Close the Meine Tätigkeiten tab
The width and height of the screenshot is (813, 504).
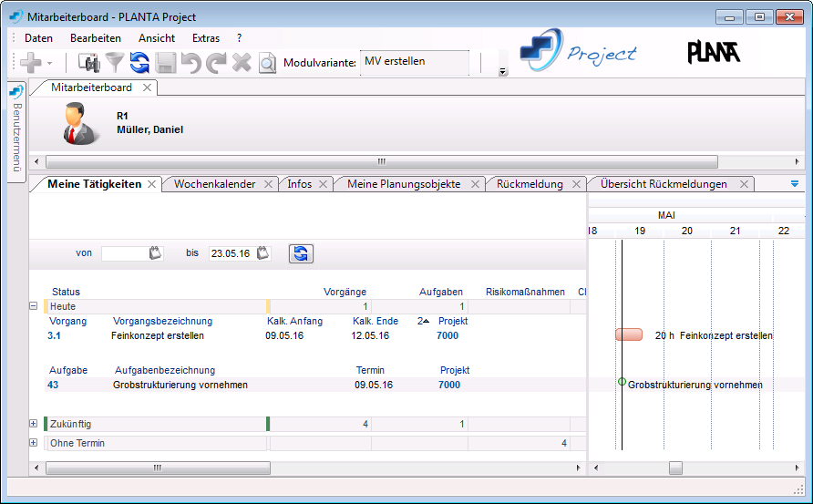click(x=151, y=184)
